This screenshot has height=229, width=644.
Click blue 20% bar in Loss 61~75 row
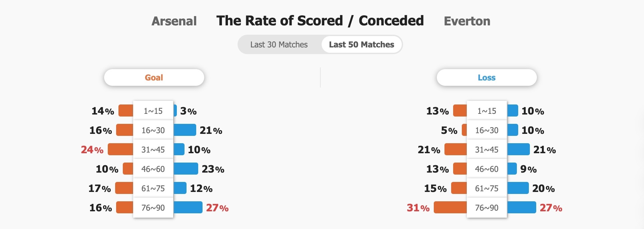[518, 188]
